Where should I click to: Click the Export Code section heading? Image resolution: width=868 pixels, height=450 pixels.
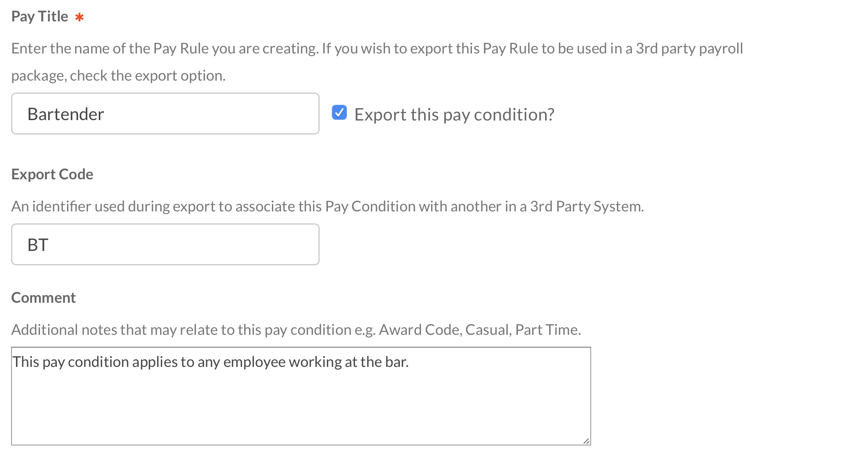[x=52, y=174]
